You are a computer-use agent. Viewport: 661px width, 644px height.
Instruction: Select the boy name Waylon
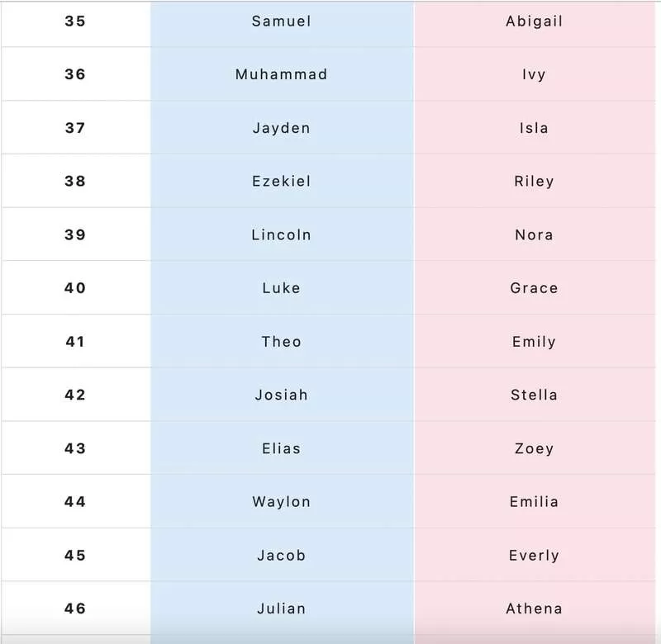281,502
